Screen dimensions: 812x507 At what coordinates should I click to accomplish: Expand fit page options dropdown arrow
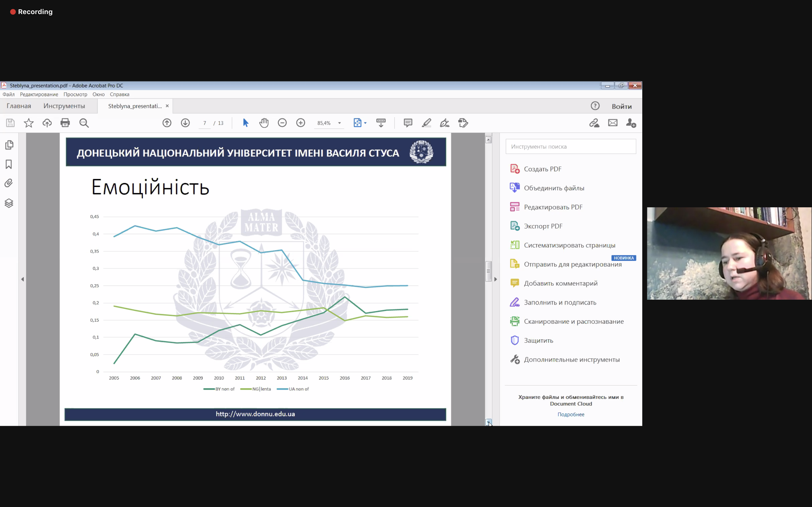click(365, 123)
